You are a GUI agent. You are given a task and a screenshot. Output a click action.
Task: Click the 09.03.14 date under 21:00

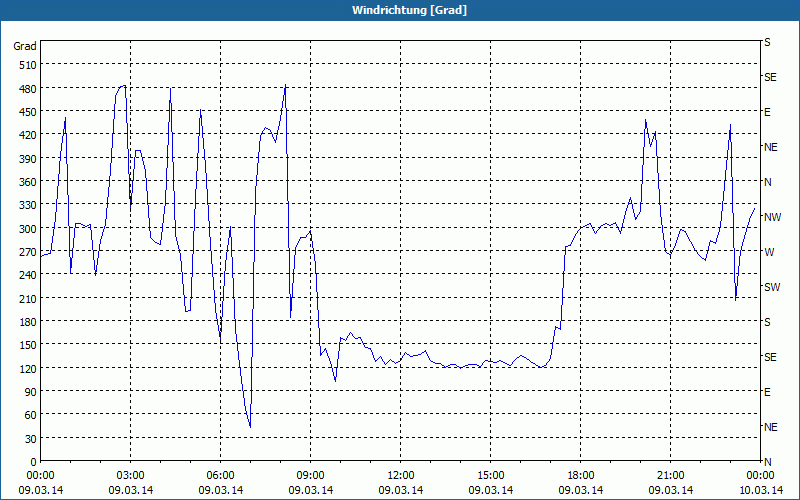670,490
